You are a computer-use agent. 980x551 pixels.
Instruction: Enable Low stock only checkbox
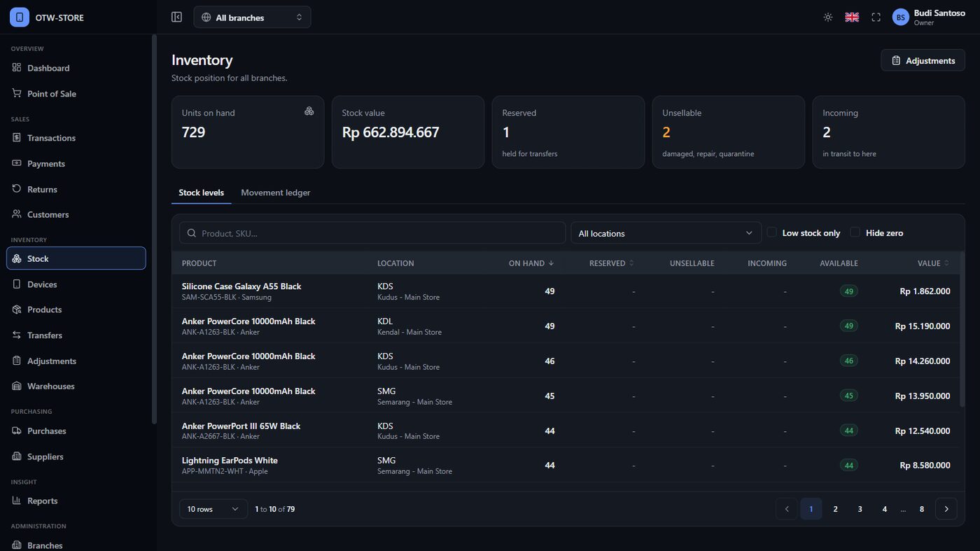[x=772, y=232]
